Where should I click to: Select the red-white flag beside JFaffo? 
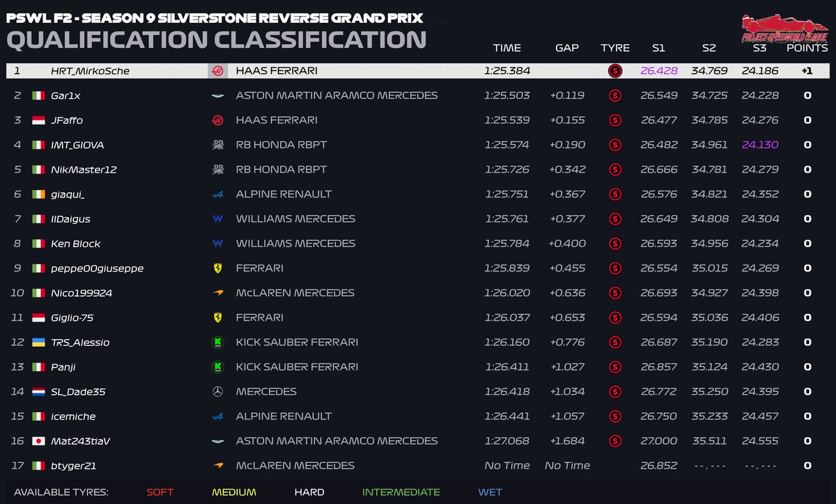click(x=38, y=120)
